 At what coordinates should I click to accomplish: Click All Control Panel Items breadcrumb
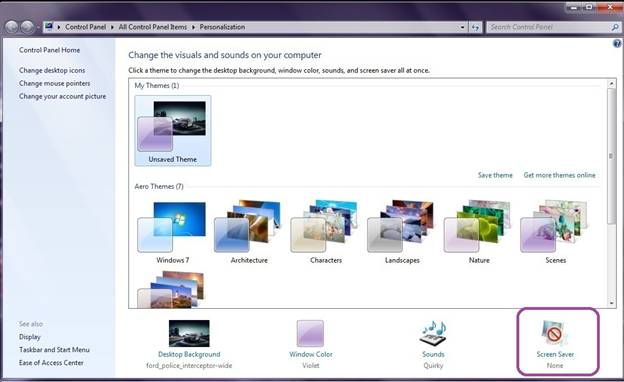[x=153, y=27]
